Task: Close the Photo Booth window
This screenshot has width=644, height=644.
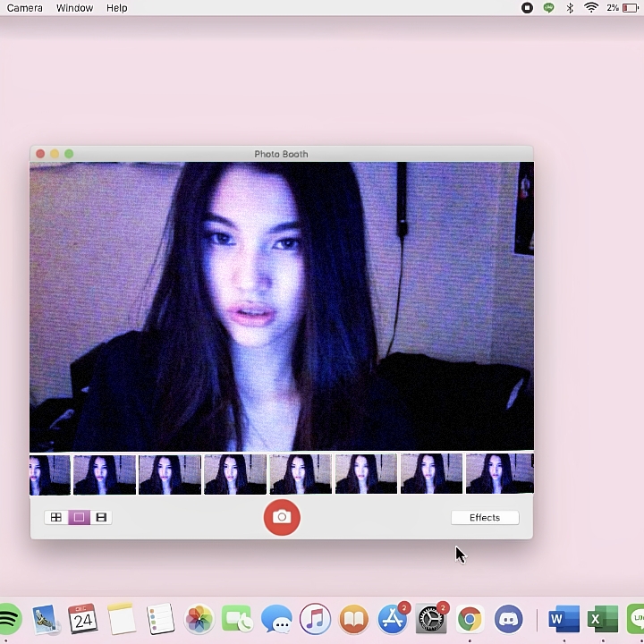Action: 40,154
